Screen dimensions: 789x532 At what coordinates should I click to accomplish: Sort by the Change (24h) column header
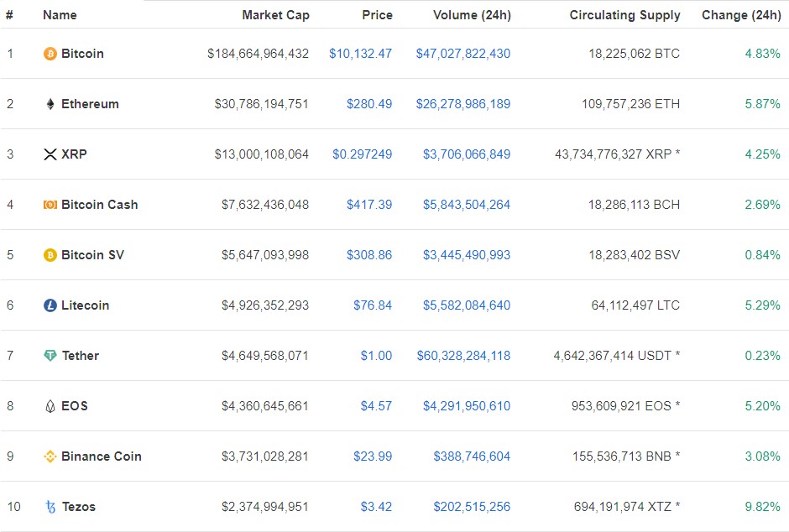(x=741, y=15)
